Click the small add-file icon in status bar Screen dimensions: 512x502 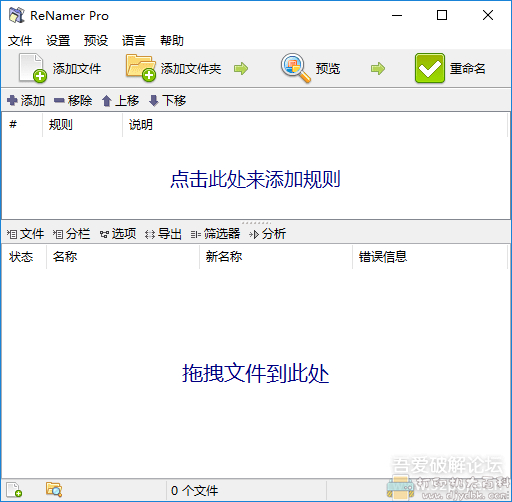[15, 490]
